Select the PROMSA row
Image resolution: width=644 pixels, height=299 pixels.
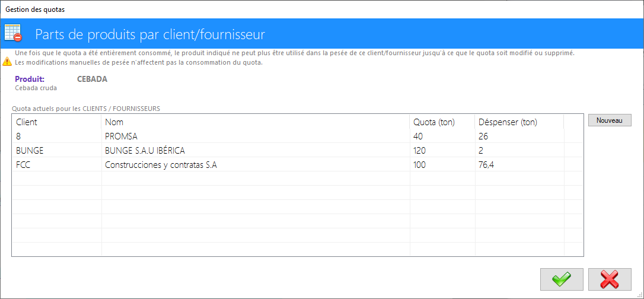click(297, 136)
